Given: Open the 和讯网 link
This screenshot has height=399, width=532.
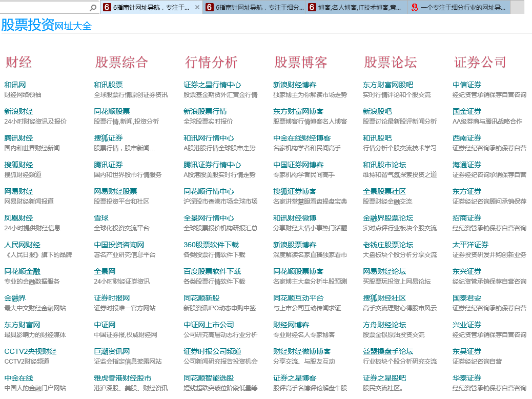Looking at the screenshot, I should coord(15,85).
